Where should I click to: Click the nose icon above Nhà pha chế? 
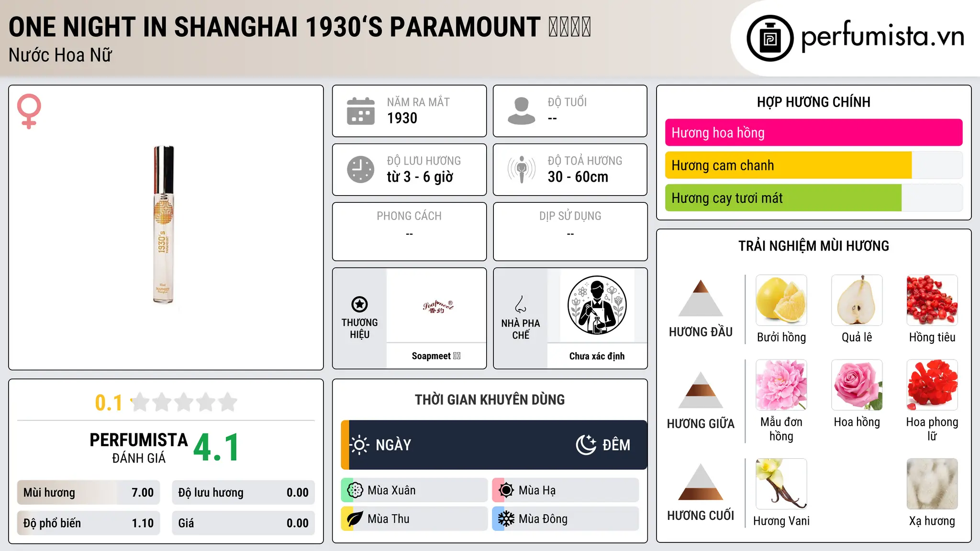coord(521,304)
